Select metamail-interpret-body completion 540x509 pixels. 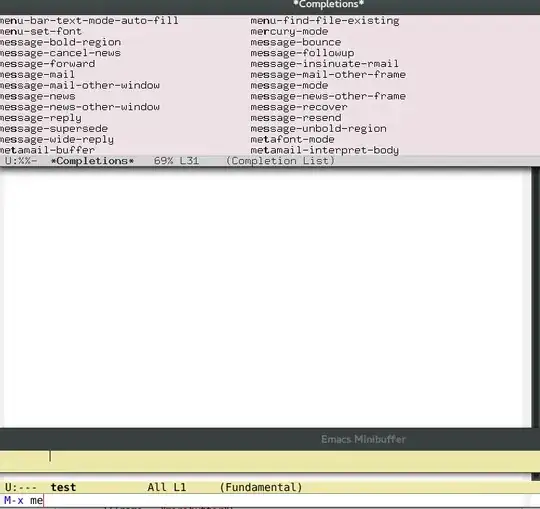pos(324,150)
